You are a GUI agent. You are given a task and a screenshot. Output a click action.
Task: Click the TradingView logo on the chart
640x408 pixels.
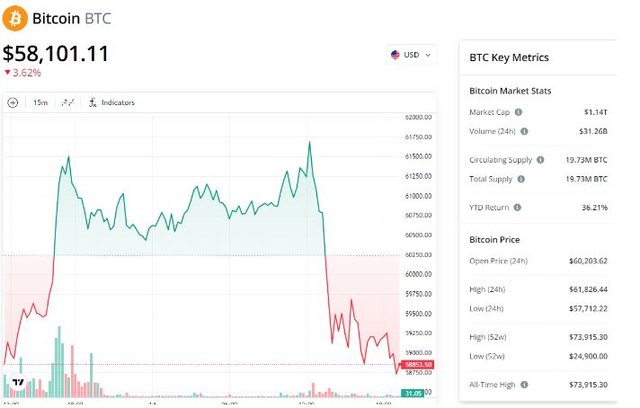[16, 381]
